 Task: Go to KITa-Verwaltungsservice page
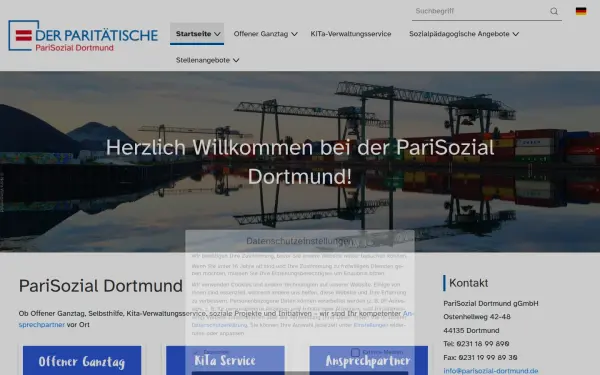[x=351, y=34]
